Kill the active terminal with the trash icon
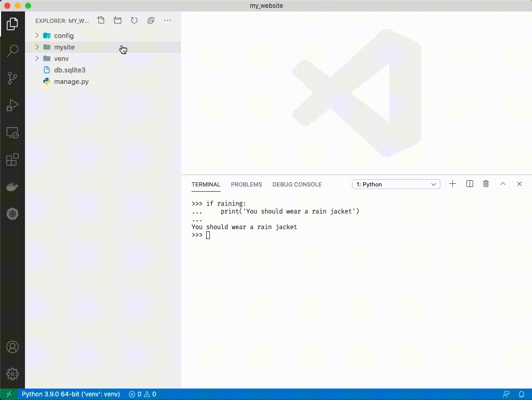 tap(486, 184)
